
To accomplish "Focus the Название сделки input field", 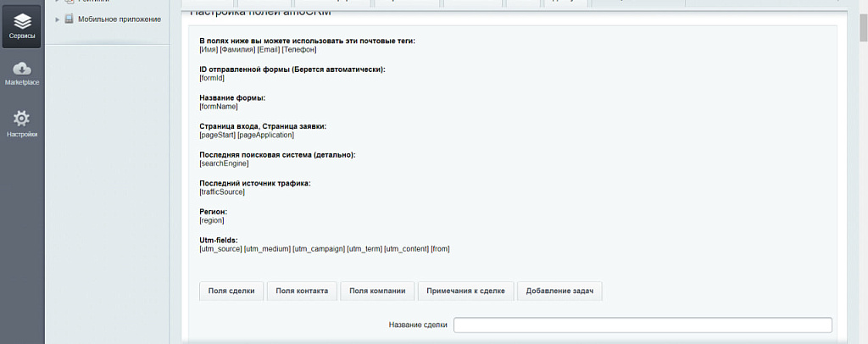I will coord(643,325).
